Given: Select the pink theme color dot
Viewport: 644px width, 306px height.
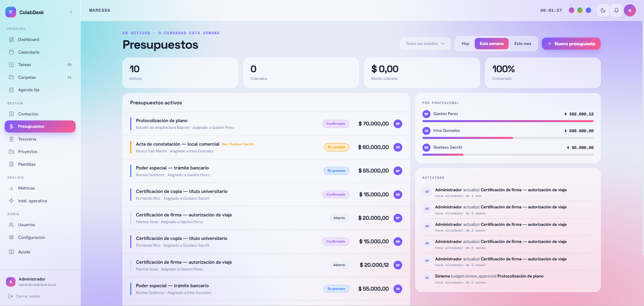Looking at the screenshot, I should tap(571, 10).
